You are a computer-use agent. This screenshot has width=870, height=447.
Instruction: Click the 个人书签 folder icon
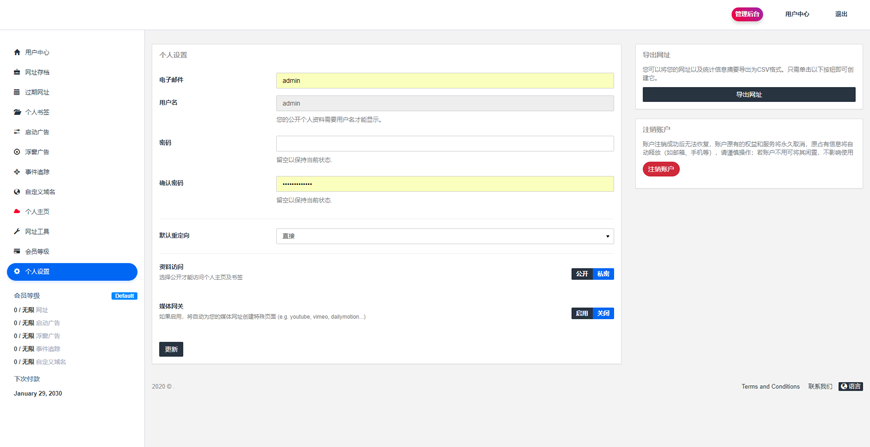point(17,112)
